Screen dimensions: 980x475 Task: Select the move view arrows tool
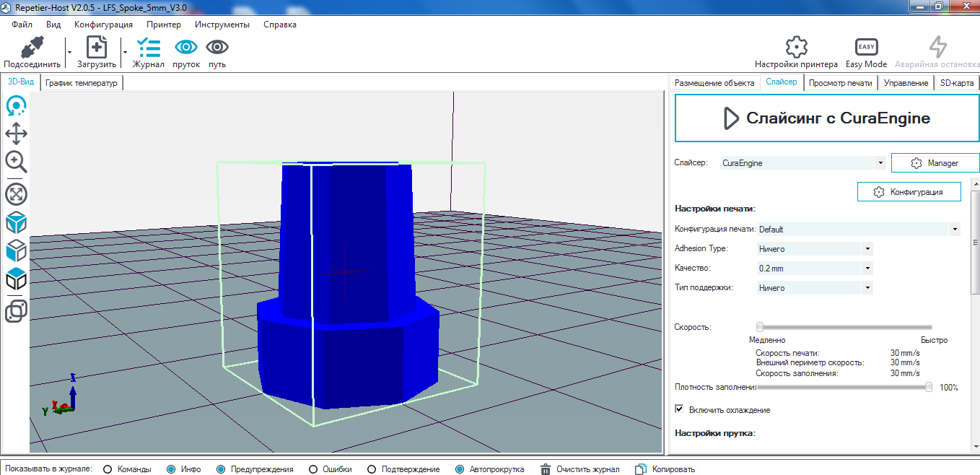click(x=16, y=134)
